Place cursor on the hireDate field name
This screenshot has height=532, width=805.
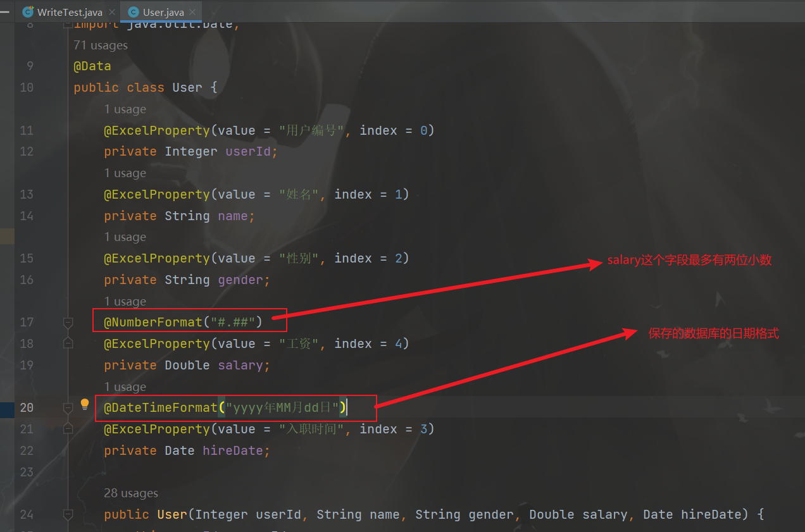point(235,450)
